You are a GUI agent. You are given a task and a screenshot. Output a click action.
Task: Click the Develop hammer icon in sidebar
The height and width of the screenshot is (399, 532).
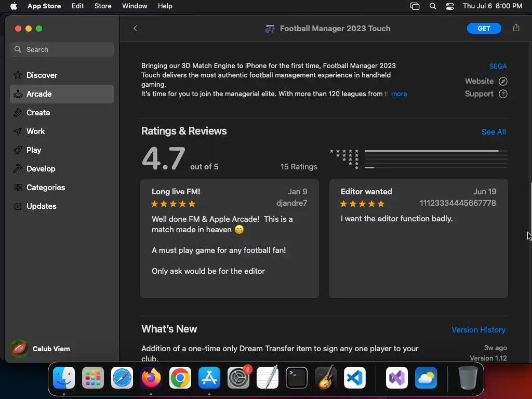[18, 169]
